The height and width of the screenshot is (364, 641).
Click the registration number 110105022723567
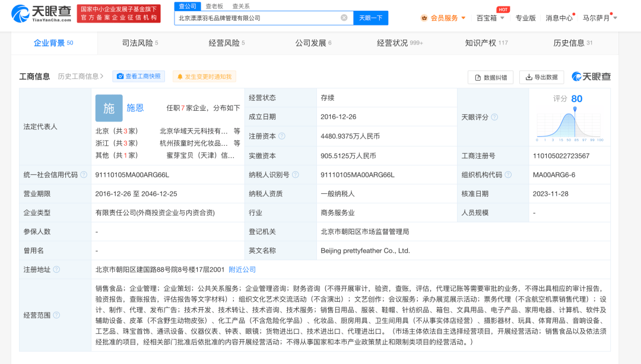561,156
